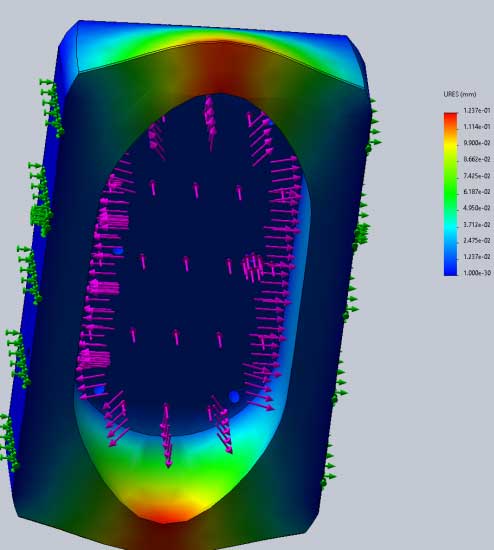Select the 7.425e-02 legend value
This screenshot has width=494, height=550.
[477, 176]
